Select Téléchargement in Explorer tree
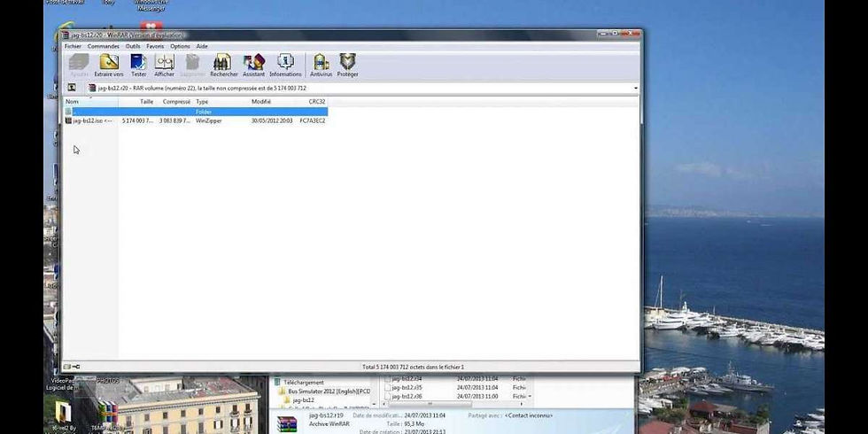This screenshot has height=434, width=868. tap(303, 382)
